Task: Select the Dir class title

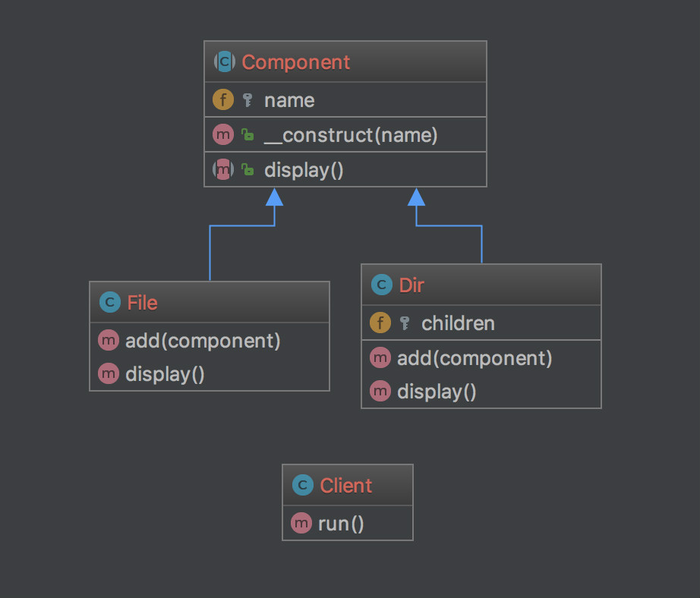Action: 411,285
